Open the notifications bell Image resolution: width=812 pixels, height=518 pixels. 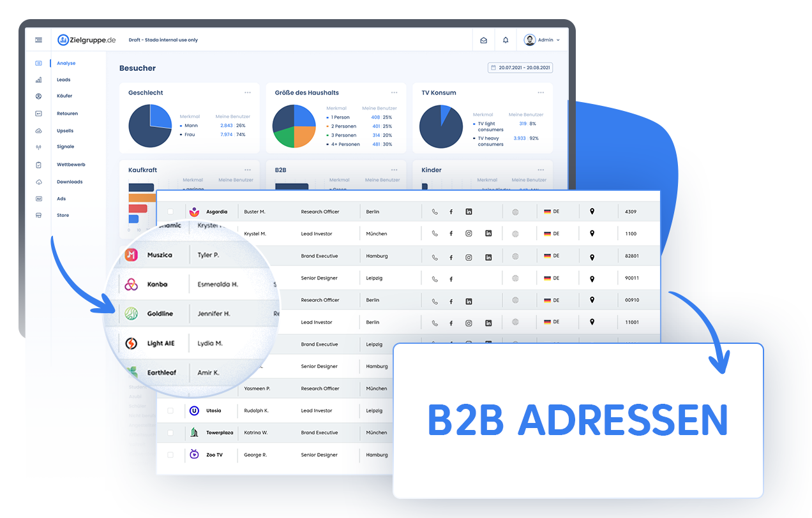[x=506, y=40]
